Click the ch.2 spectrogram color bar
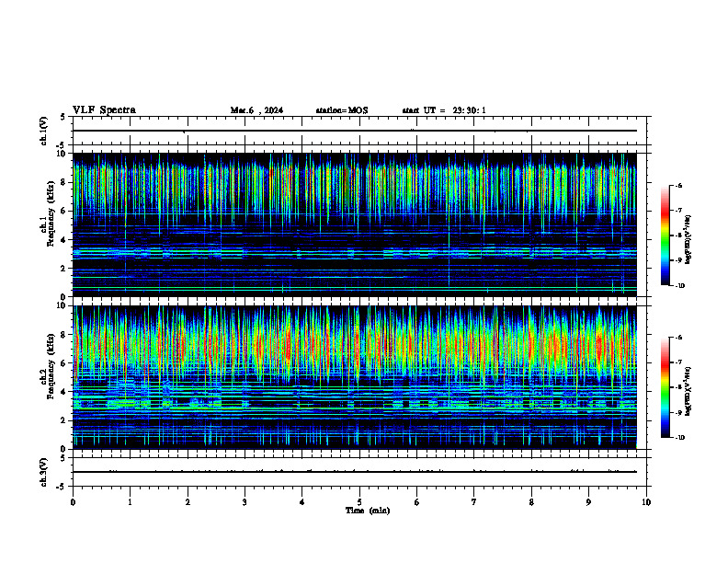 665,387
